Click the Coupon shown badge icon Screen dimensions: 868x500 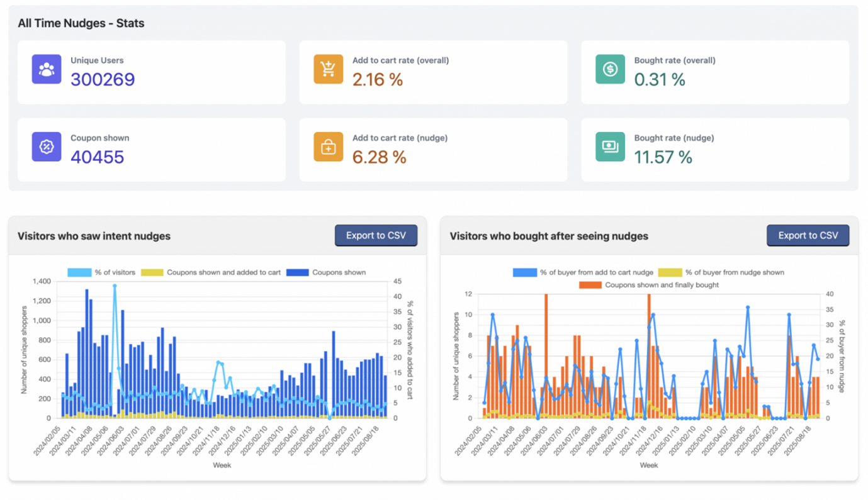pos(46,147)
